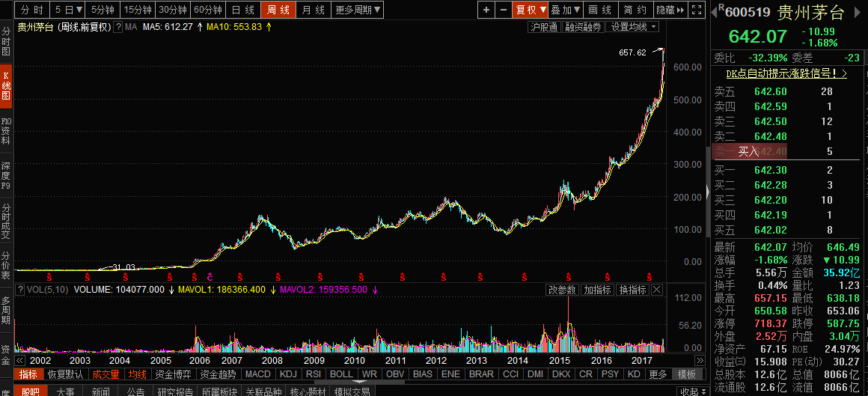
Task: Select the 分时图 sidebar view
Action: point(6,42)
